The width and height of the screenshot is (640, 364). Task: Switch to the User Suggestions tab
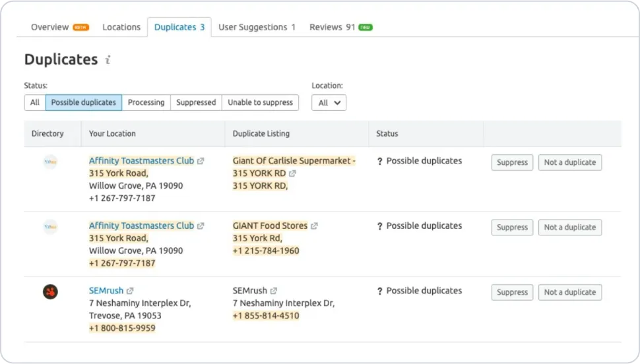coord(257,27)
